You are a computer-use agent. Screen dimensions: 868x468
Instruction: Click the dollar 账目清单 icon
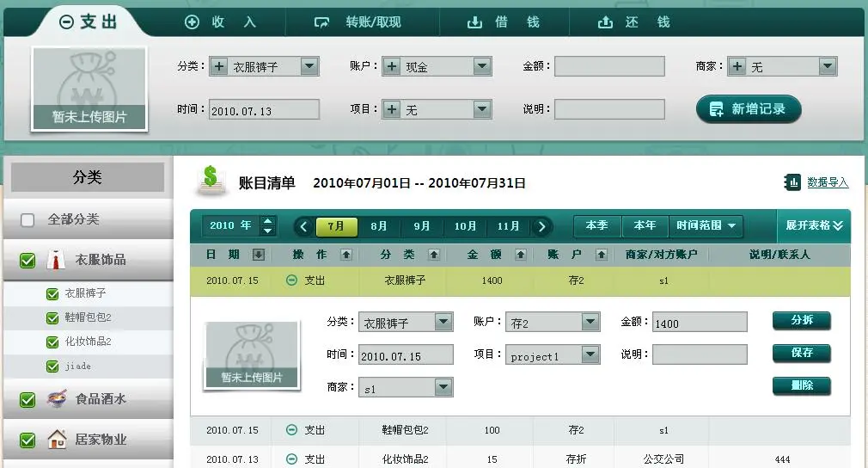tap(211, 181)
